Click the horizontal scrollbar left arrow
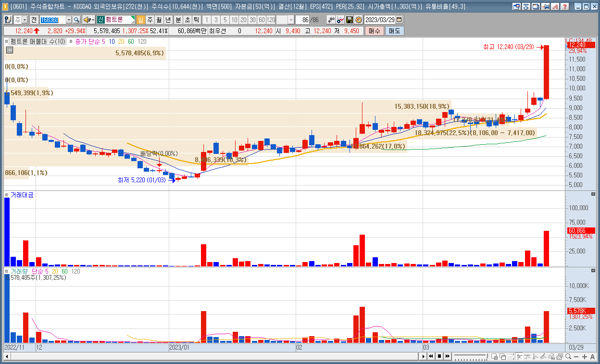The image size is (600, 364). click(7, 356)
